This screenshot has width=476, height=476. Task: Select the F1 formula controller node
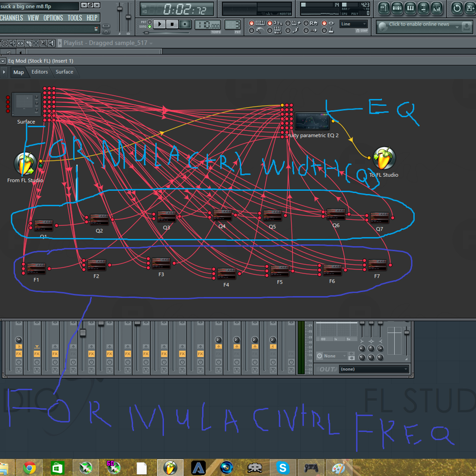point(36,269)
